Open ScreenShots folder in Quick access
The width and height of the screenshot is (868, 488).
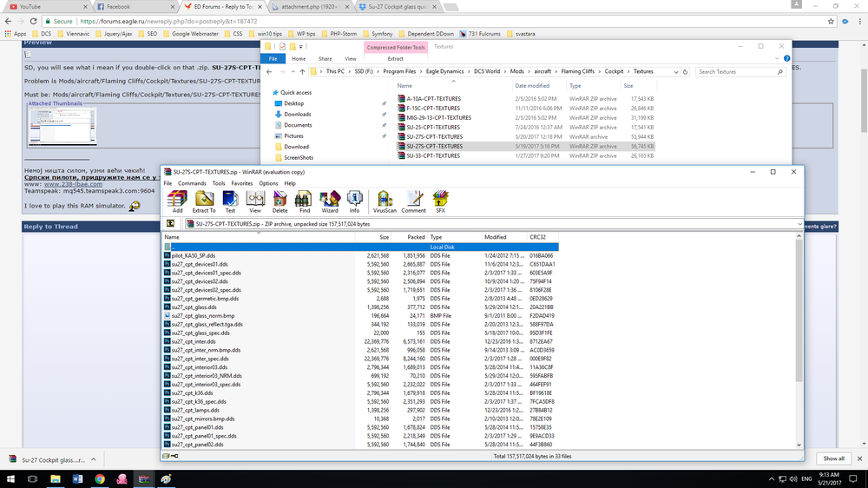tap(299, 157)
